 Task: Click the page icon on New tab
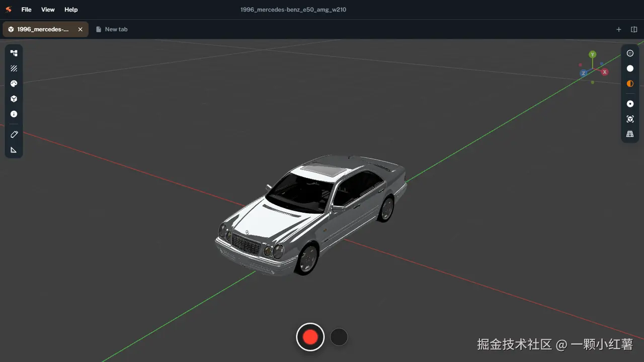[x=99, y=29]
